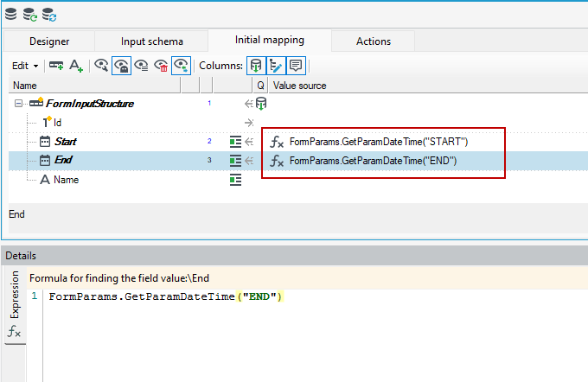Click the 'Formula for finding the field value' label
Screen dimensions: 588x382
point(119,278)
